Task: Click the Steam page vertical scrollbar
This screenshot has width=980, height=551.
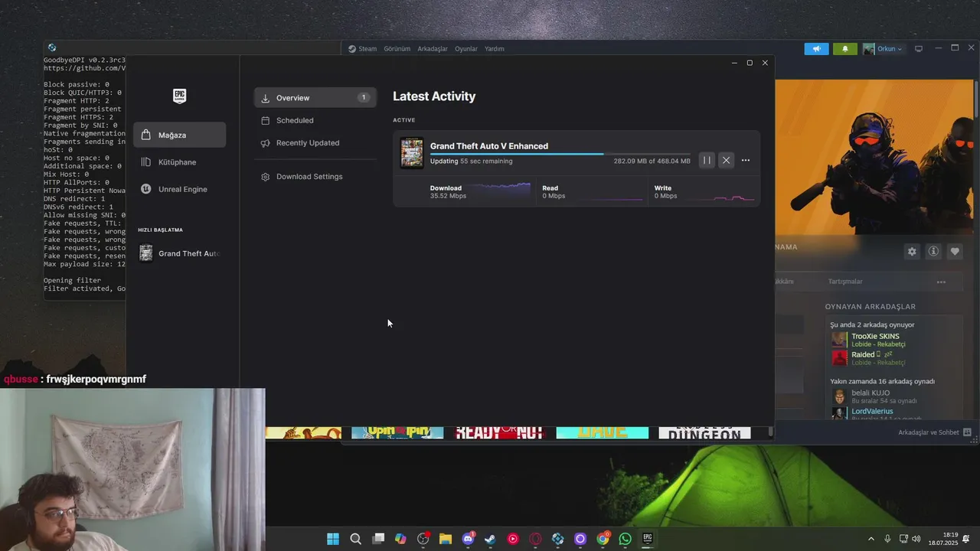Action: click(x=976, y=98)
